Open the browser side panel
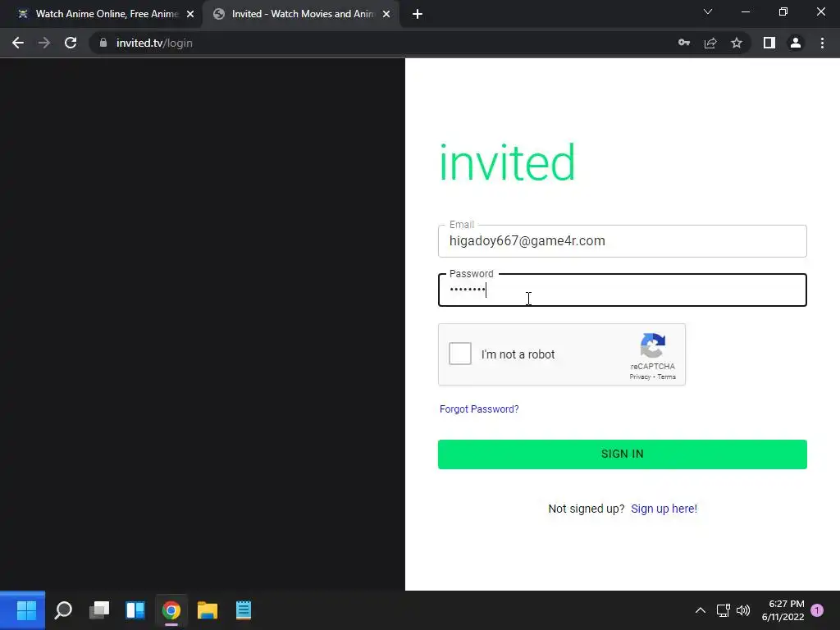840x630 pixels. pos(769,43)
